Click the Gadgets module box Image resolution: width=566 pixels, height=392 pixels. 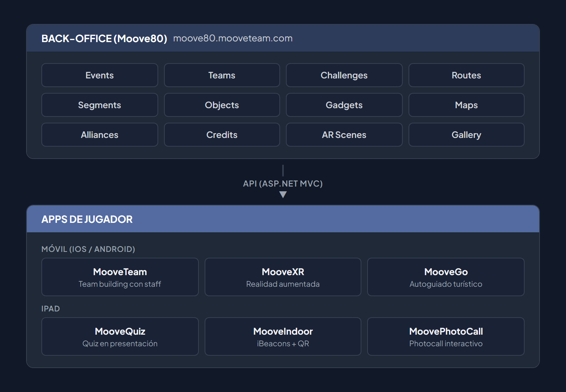(344, 105)
